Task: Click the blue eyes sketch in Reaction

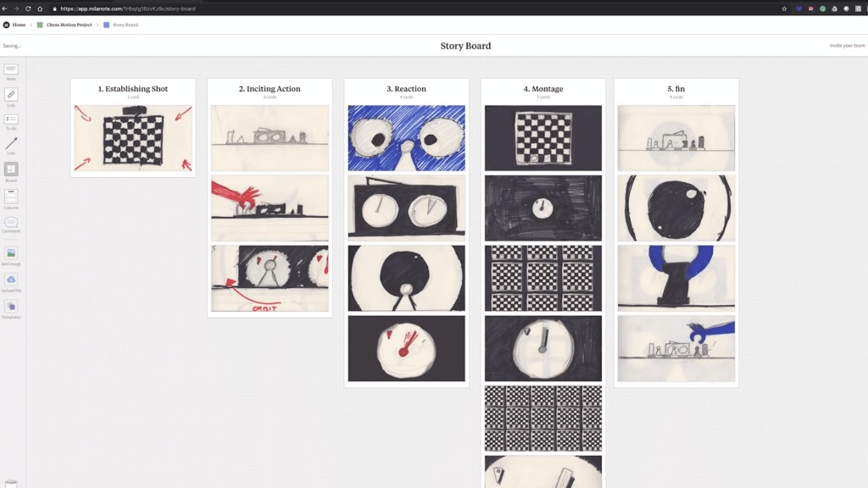Action: [406, 136]
